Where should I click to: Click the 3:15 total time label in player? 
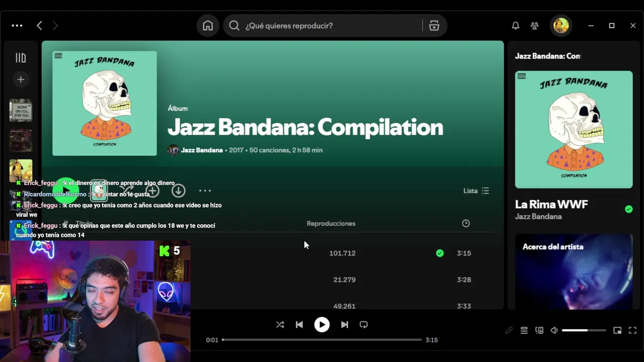point(432,340)
